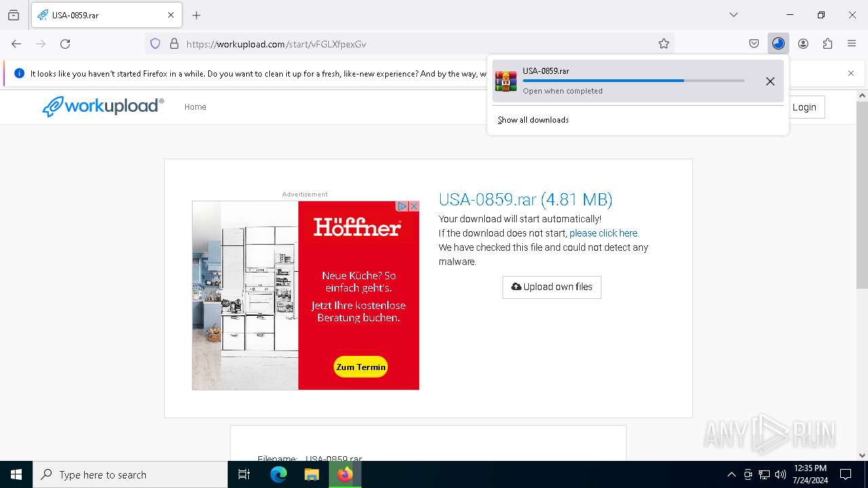Click the Firefox View icon
The width and height of the screenshot is (868, 488).
[x=14, y=15]
